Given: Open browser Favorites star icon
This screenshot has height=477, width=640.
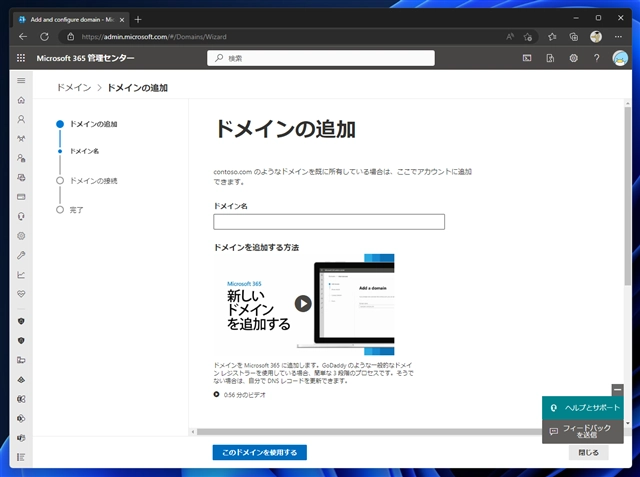Looking at the screenshot, I should [x=552, y=37].
